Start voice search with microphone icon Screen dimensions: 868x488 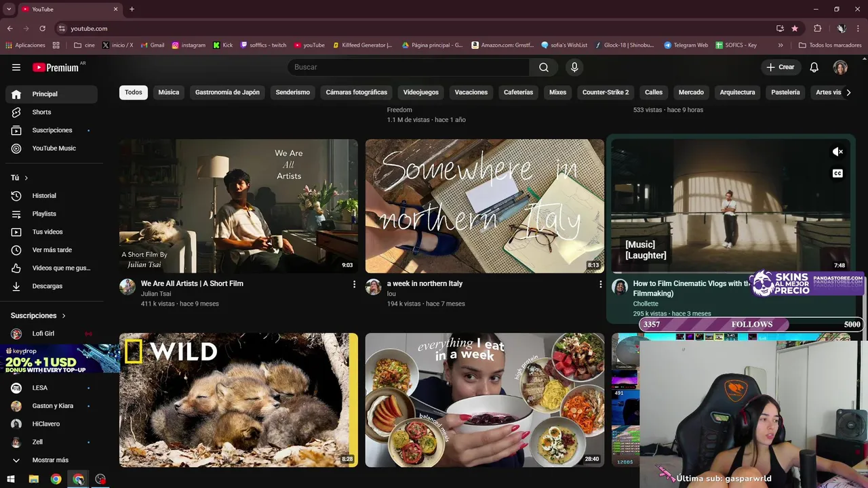(574, 67)
